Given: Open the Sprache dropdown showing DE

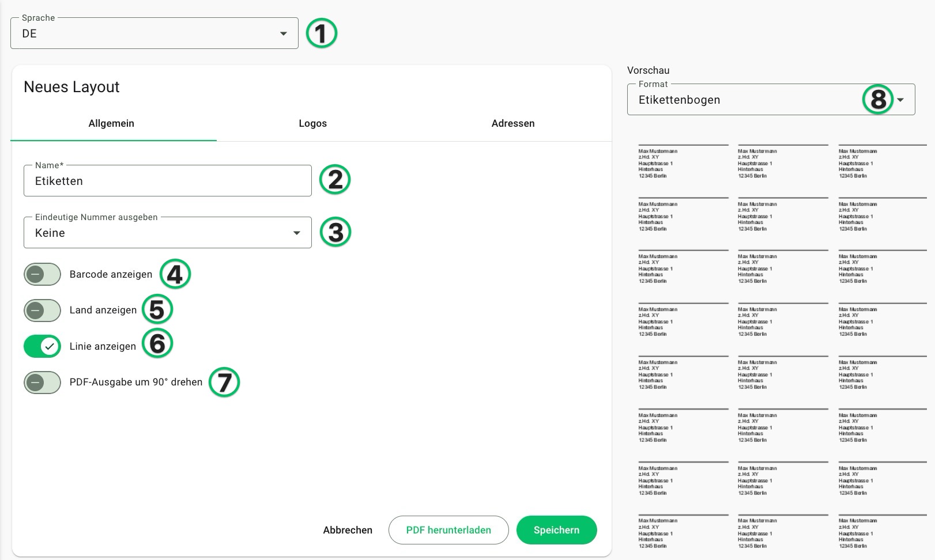Looking at the screenshot, I should pos(154,33).
